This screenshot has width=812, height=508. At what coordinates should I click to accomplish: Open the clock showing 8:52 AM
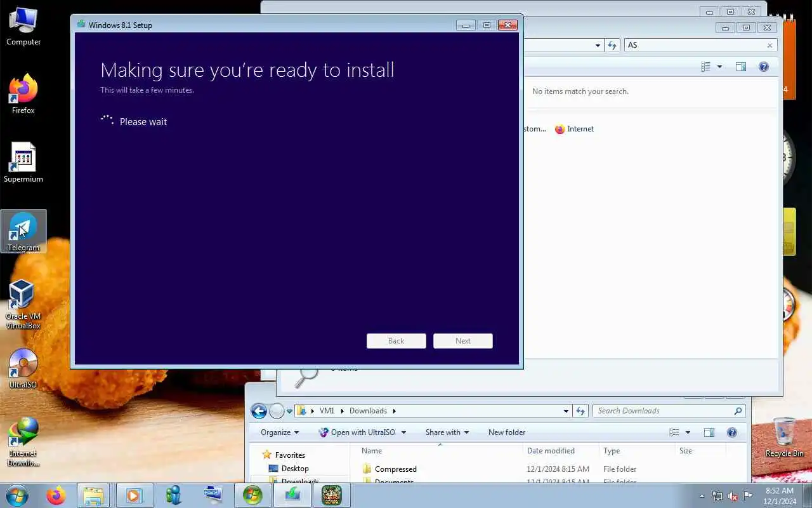[780, 496]
